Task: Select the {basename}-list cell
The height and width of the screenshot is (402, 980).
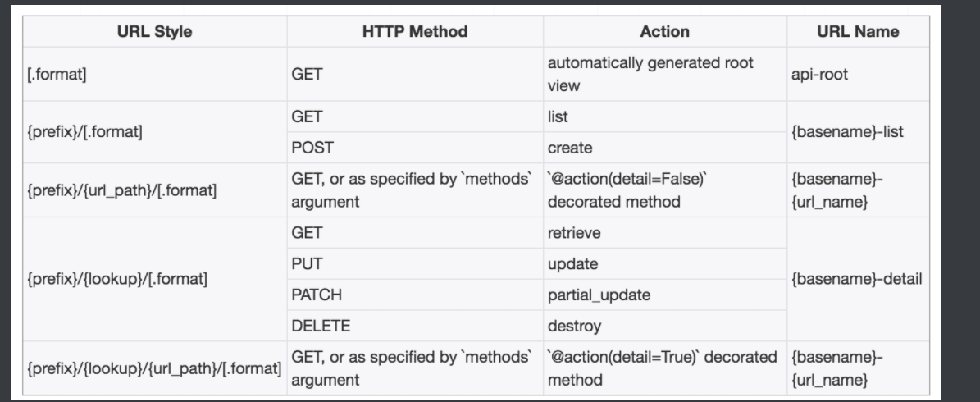Action: tap(848, 132)
